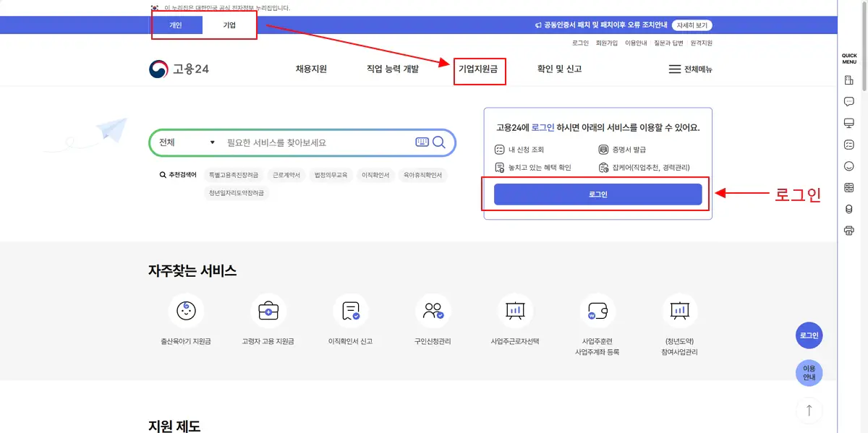Click the 로그인 link in top utility bar

580,43
